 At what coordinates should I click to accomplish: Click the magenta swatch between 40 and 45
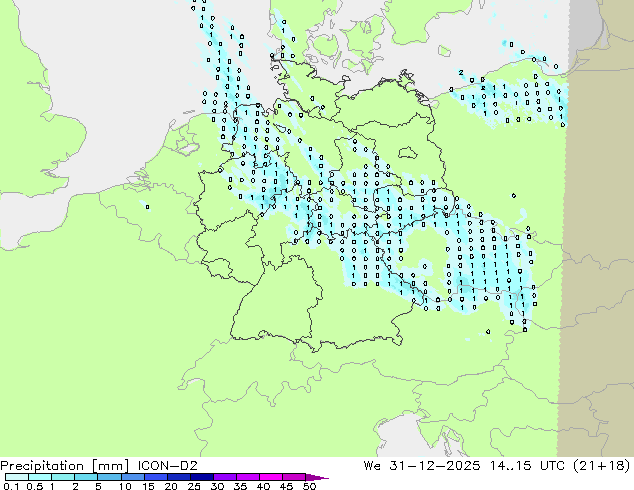(x=271, y=477)
